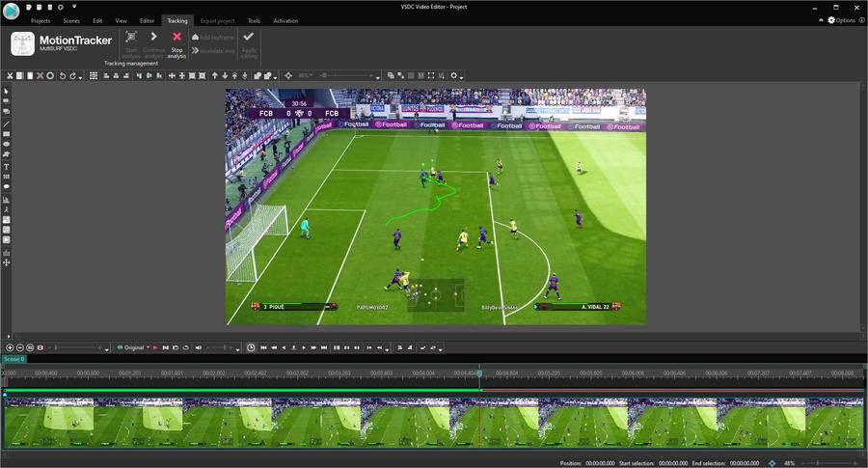Click the 00:04.004 timeline ruler label
The height and width of the screenshot is (468, 868).
[x=423, y=373]
